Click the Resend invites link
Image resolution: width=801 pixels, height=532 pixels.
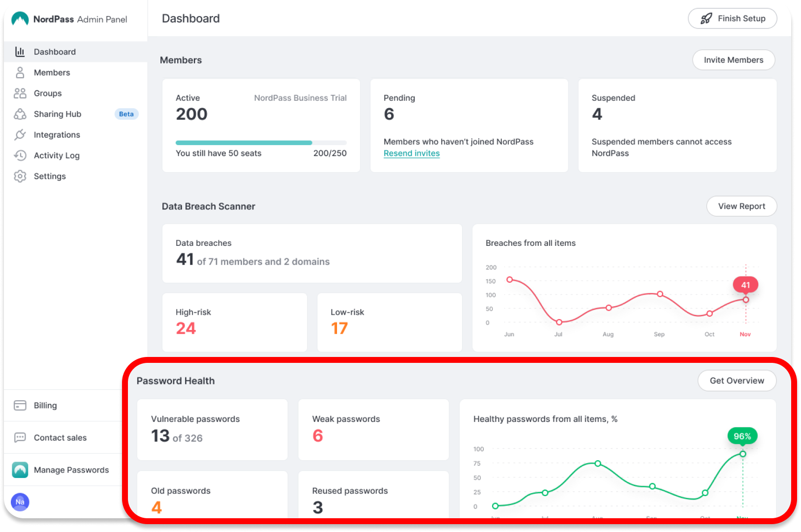tap(412, 153)
